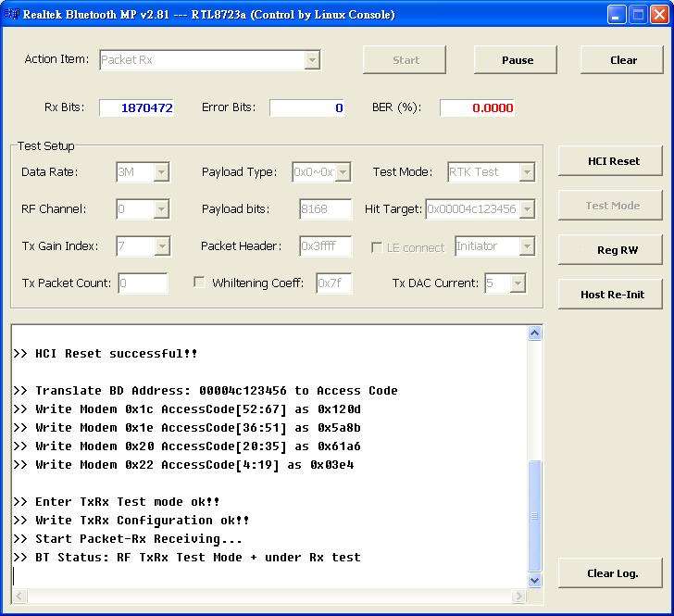Click the Test Mode button
The height and width of the screenshot is (616, 674).
pyautogui.click(x=610, y=206)
